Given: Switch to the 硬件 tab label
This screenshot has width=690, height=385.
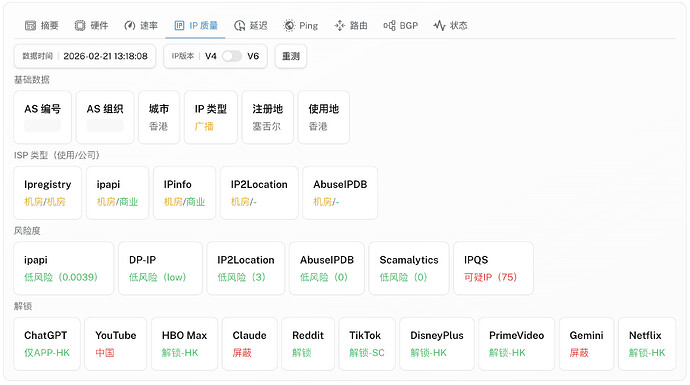Looking at the screenshot, I should pos(99,26).
